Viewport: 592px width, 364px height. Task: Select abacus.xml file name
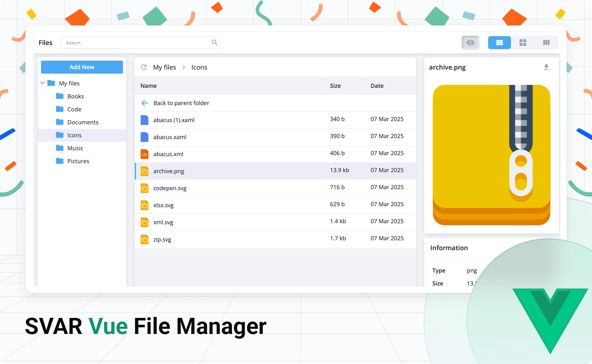168,154
